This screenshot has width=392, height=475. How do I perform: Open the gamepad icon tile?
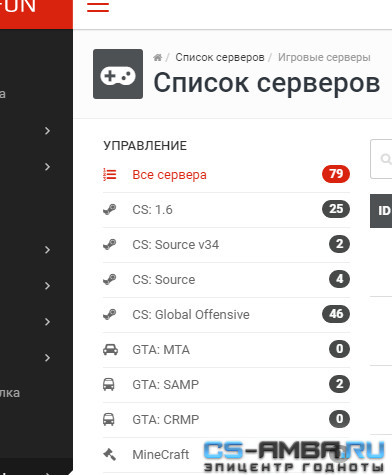(118, 74)
